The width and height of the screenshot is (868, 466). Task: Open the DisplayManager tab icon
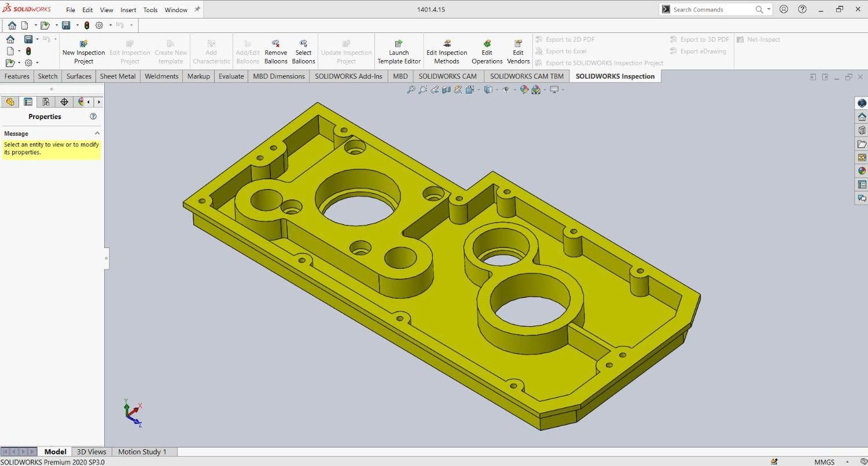pos(80,102)
